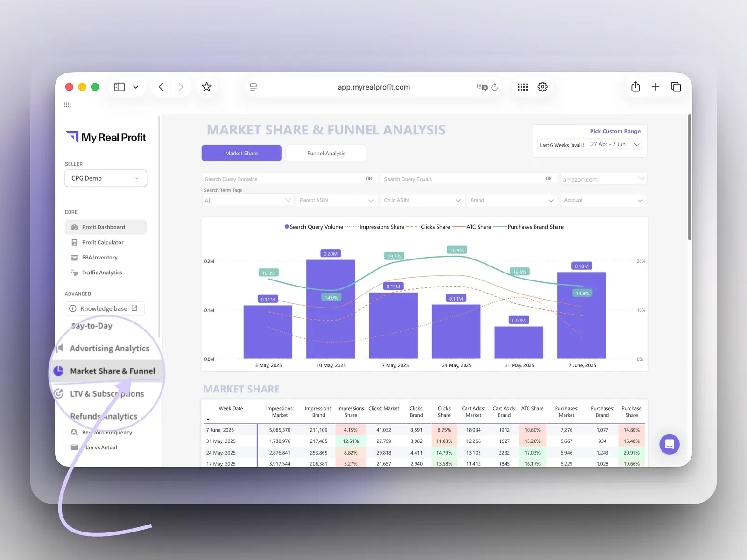The height and width of the screenshot is (560, 747).
Task: Open Traffic Analytics in the sidebar
Action: (102, 273)
